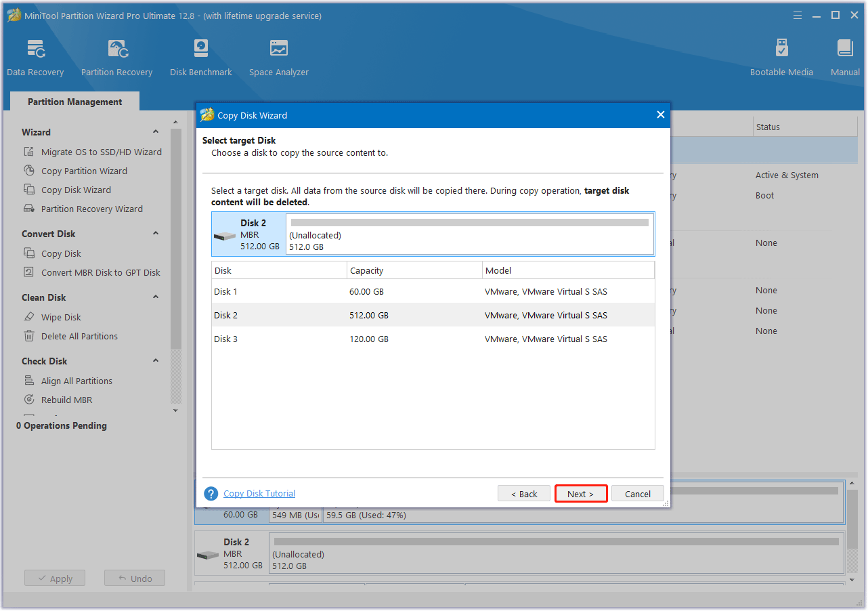The image size is (868, 611).
Task: Click Migrate OS to SSD/HD Wizard icon
Action: (x=29, y=152)
